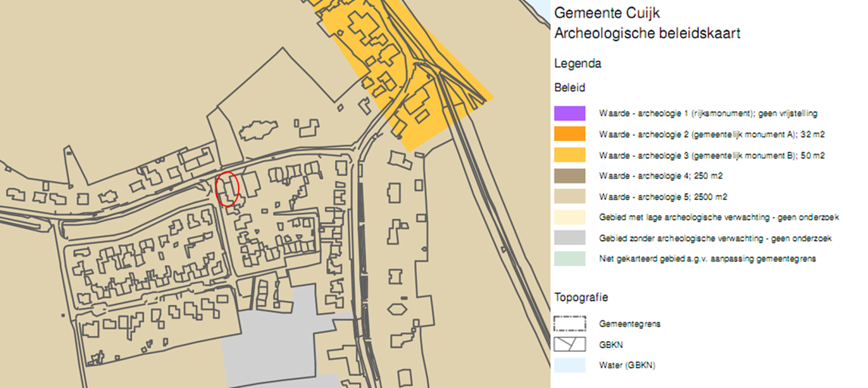The image size is (868, 388).
Task: Click the pale yellow lage archeologische verwachting swatch
Action: point(569,217)
